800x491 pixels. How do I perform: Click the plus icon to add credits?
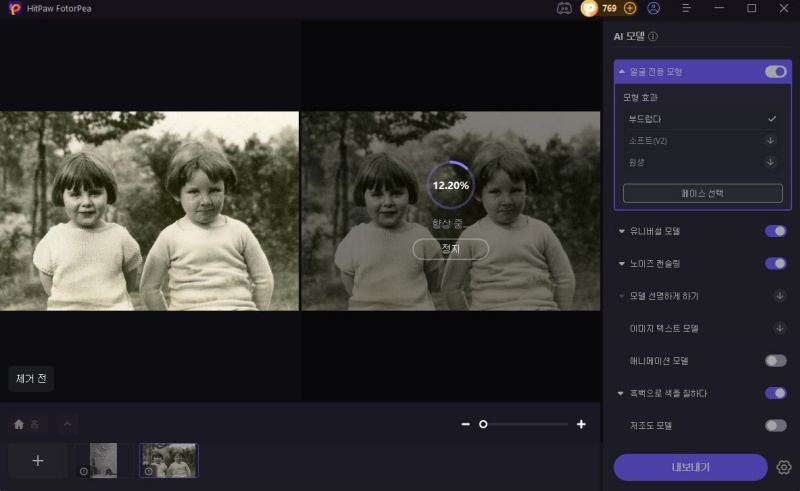pos(630,8)
